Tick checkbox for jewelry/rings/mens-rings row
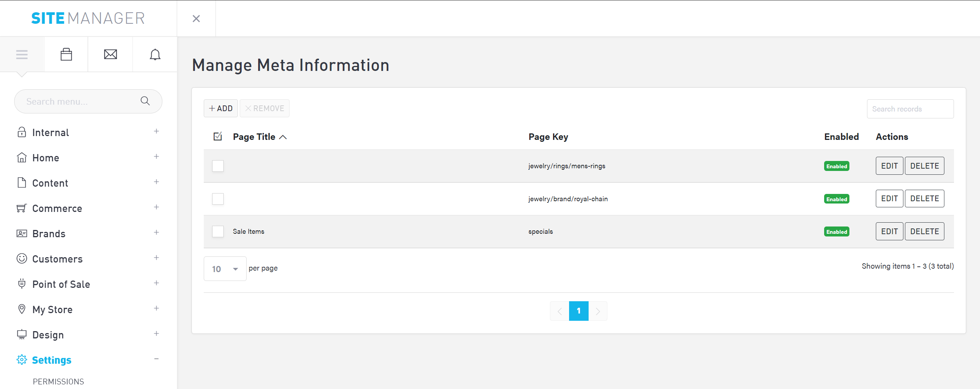 218,166
